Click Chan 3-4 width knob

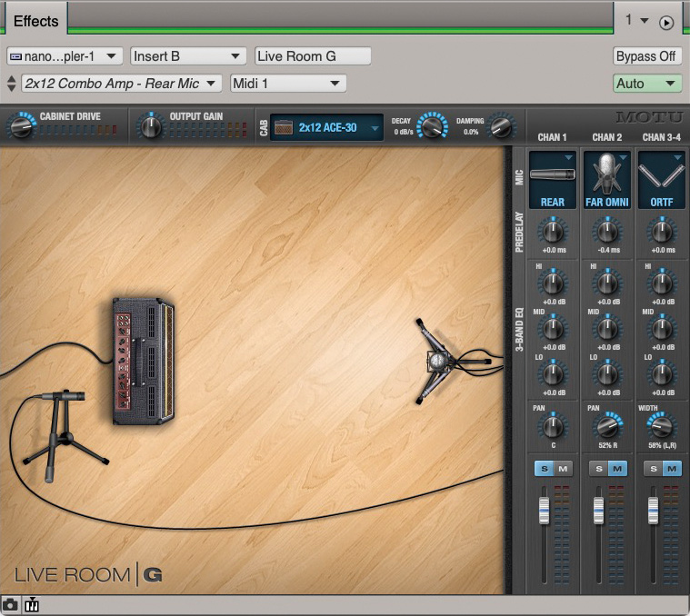point(662,425)
